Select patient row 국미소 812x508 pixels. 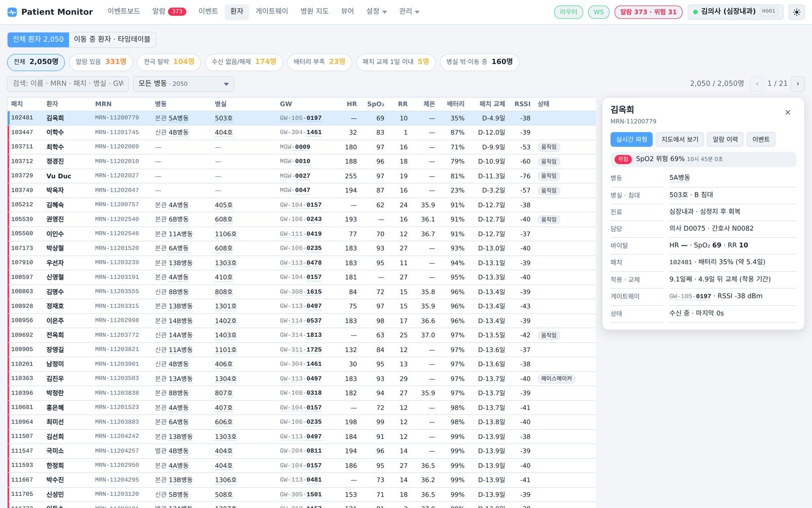point(302,451)
